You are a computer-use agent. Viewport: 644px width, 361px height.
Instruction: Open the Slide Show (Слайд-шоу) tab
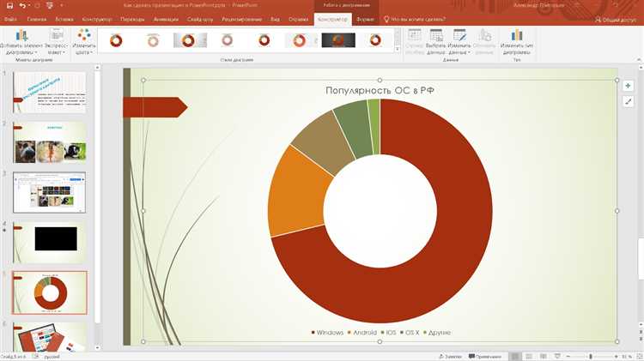200,19
